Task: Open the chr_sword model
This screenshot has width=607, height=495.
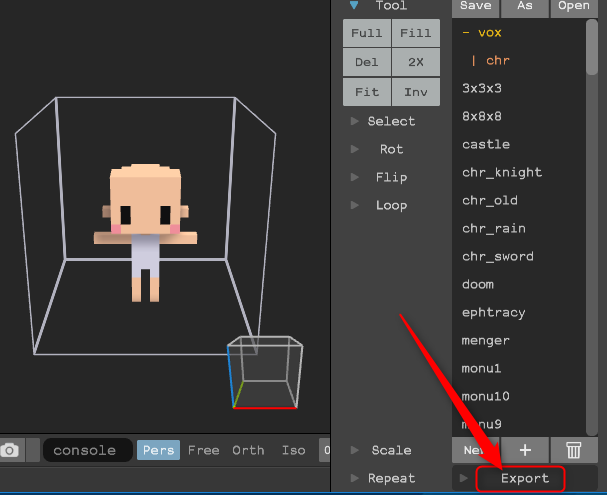Action: coord(498,256)
